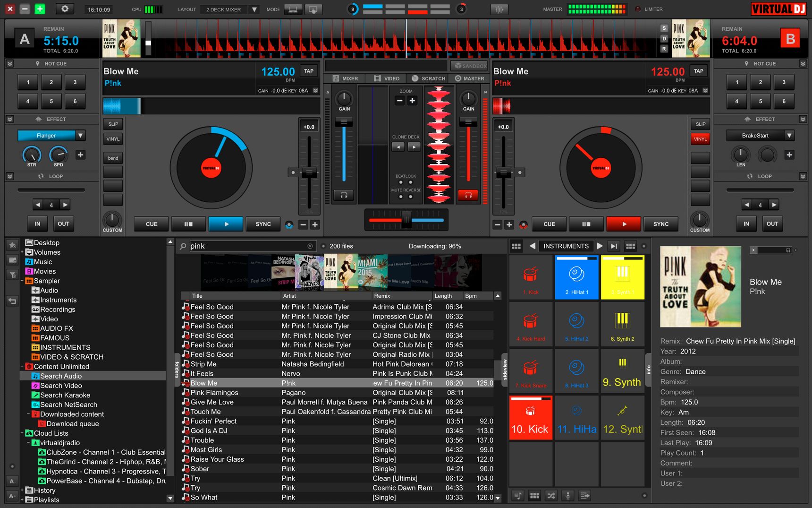Click deck A loop IN button
This screenshot has width=812, height=508.
coord(37,224)
